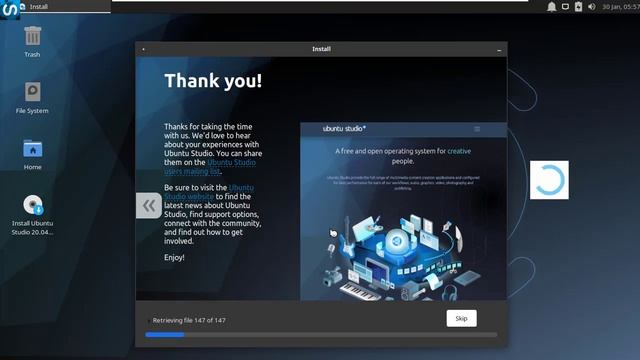Launch Install Ubuntu Studio 20.04 desktop icon
The height and width of the screenshot is (360, 640).
click(32, 215)
